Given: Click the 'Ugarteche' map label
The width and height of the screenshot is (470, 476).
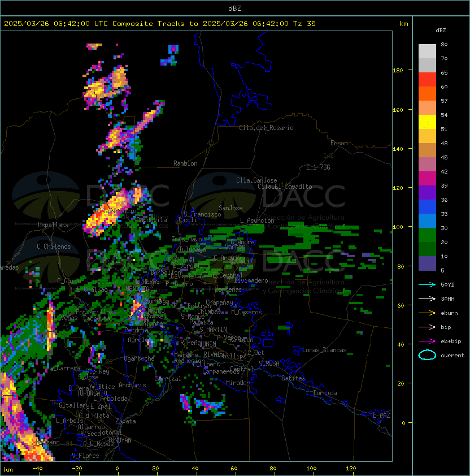Looking at the screenshot, I should click(x=140, y=358).
